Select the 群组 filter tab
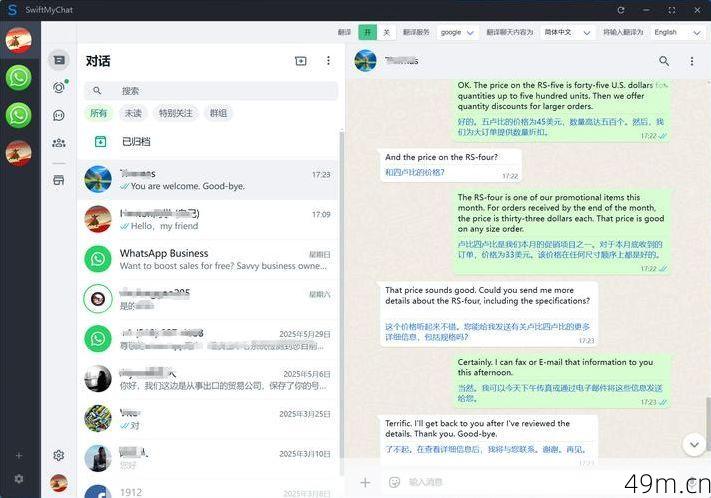The image size is (711, 498). click(218, 113)
